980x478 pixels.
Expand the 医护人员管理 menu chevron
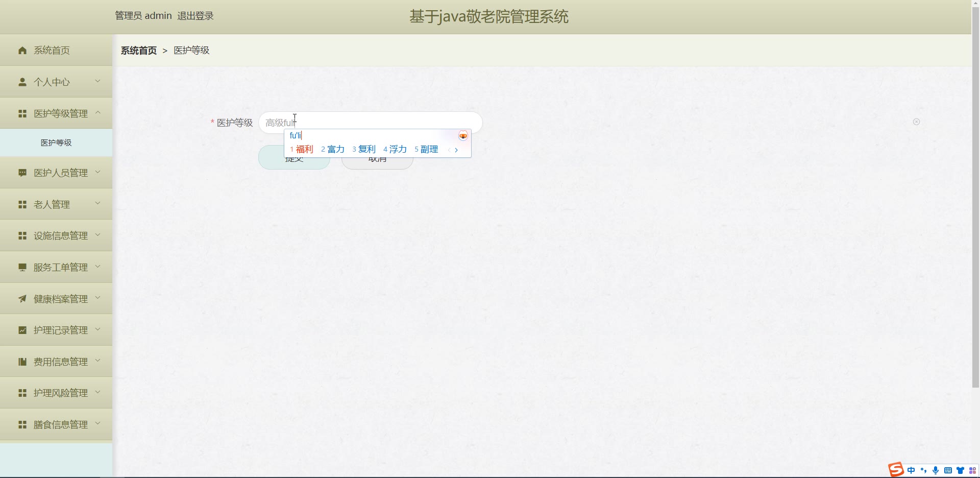(x=97, y=172)
